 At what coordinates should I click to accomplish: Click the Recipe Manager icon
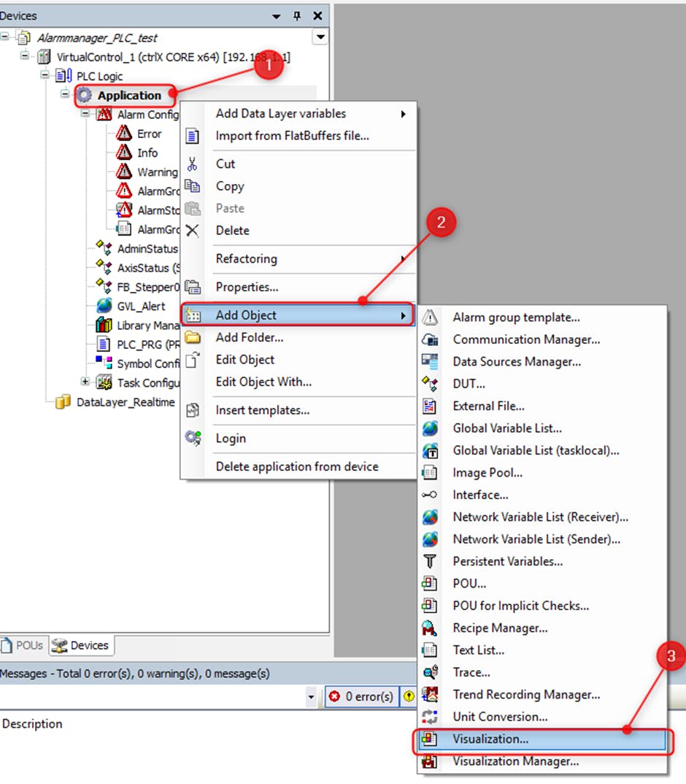(430, 628)
